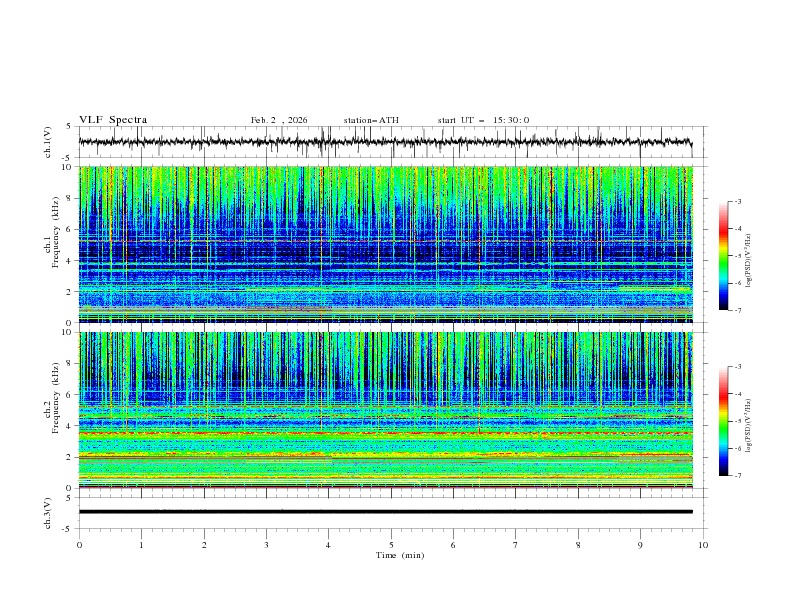This screenshot has width=792, height=612.
Task: Click the 'ch.1(V)' waveform axis label
Action: 48,142
